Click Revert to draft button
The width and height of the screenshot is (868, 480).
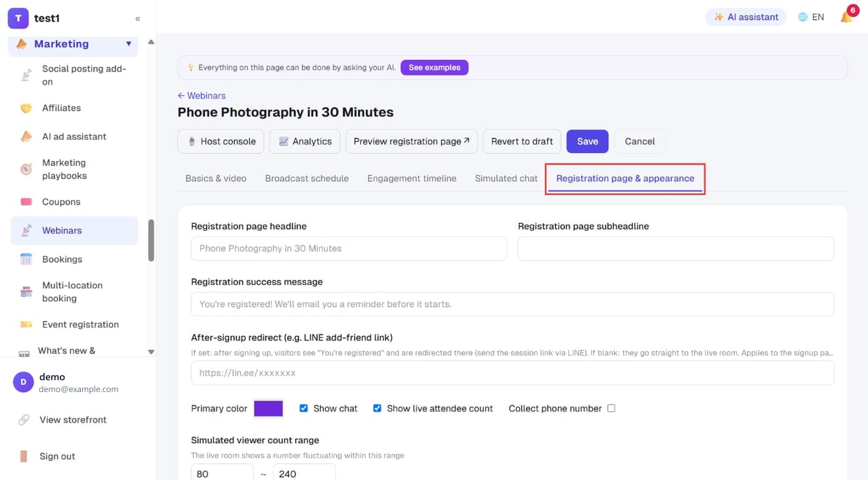[522, 141]
